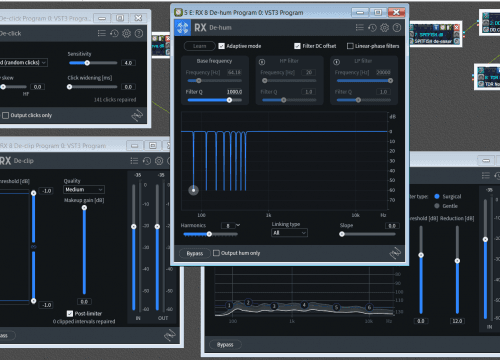The width and height of the screenshot is (500, 360).
Task: Click the resize grip icon in De-clip footer
Action: point(170,335)
